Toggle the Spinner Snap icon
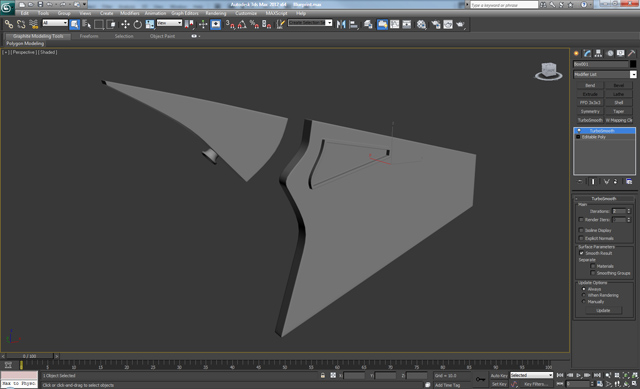Screen dimensions: 640x389 click(267, 24)
